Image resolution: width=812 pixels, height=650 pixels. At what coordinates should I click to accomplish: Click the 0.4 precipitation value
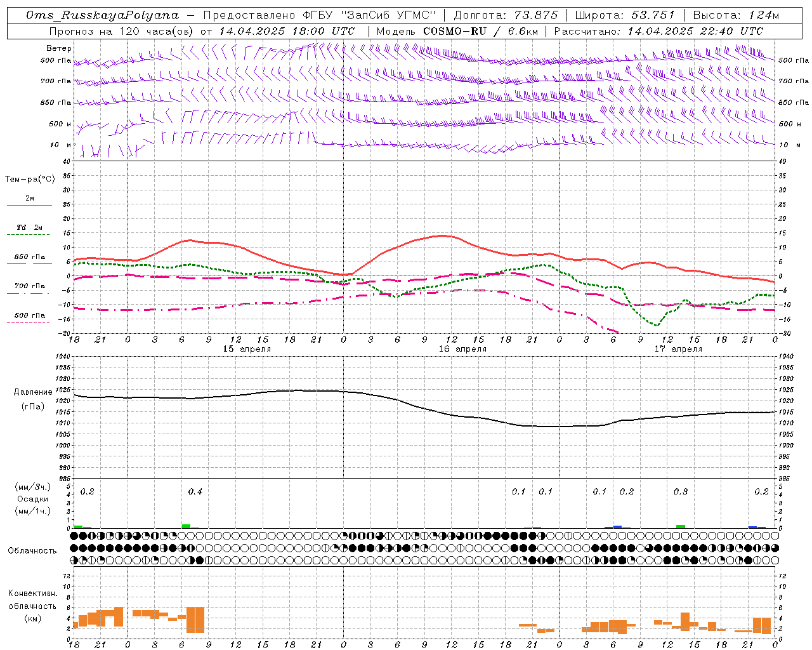click(x=195, y=492)
